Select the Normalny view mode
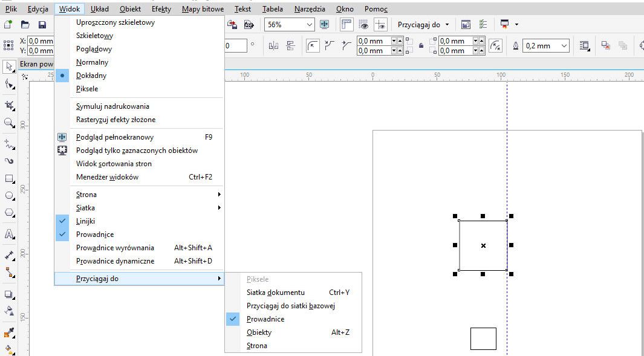Screen dimensions: 644x356 [92, 62]
